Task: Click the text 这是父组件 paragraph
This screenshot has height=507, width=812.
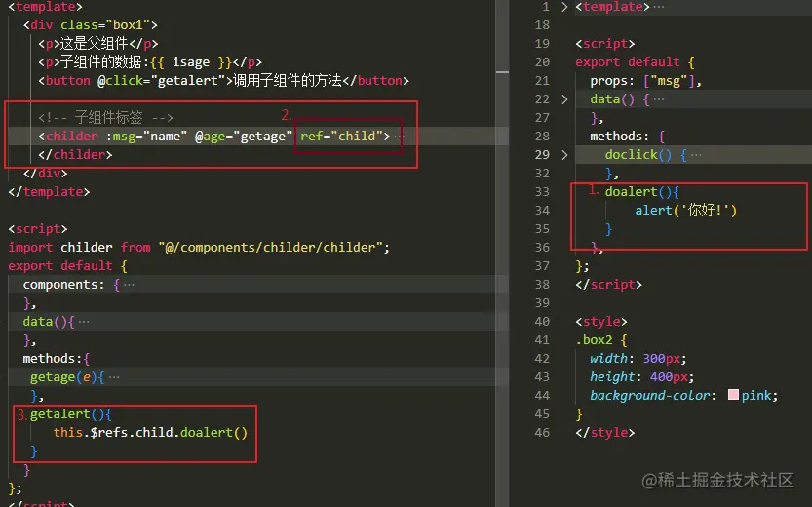Action: tap(95, 44)
